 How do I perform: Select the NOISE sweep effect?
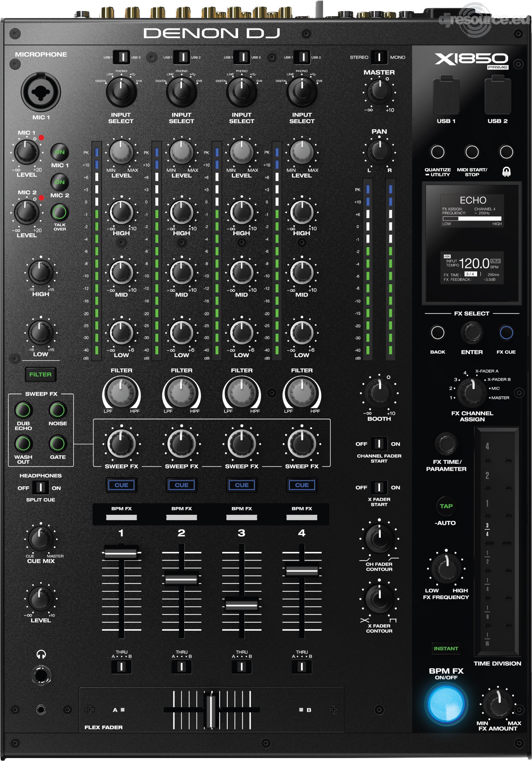(x=58, y=410)
